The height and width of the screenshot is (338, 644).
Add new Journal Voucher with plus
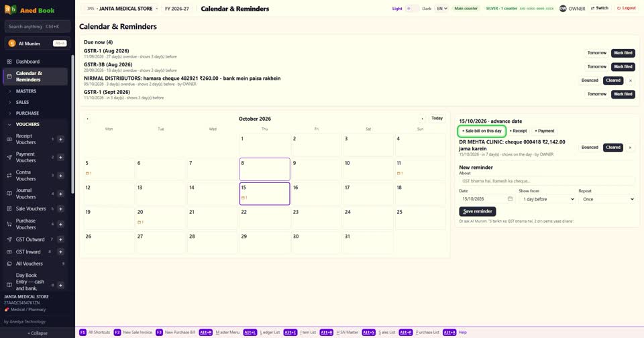(61, 193)
